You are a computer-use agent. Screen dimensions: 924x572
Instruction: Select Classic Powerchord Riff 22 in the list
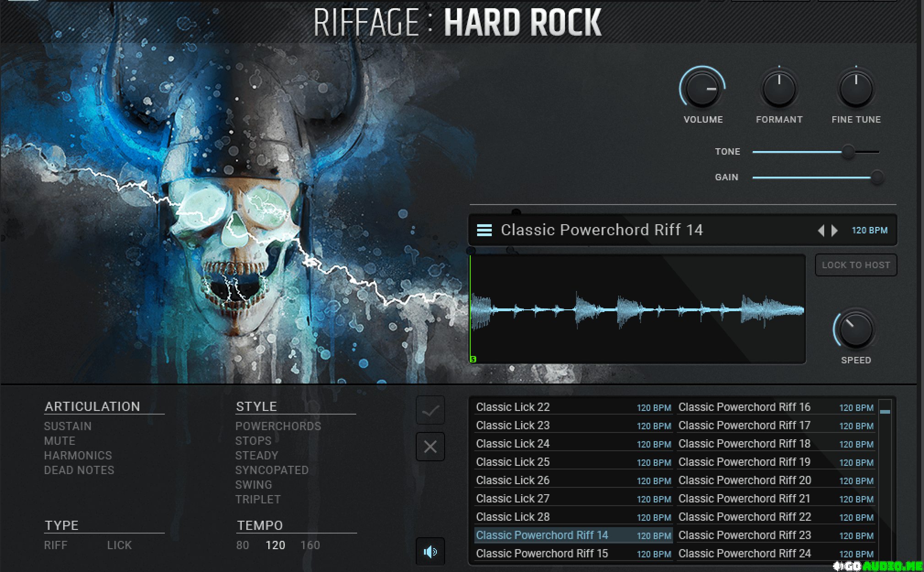tap(776, 517)
